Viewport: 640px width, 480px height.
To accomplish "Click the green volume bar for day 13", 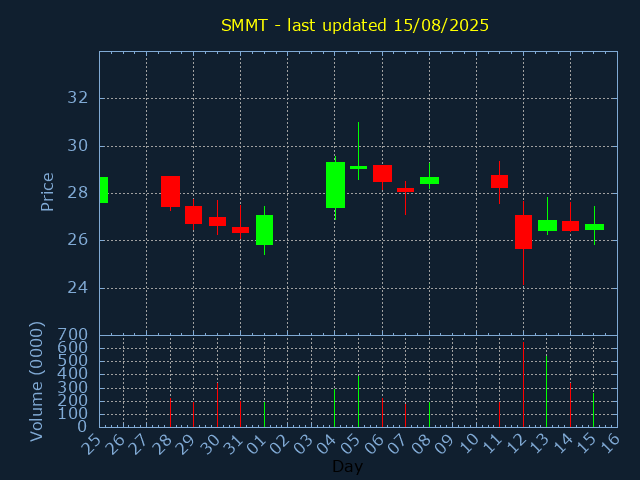I will [547, 391].
